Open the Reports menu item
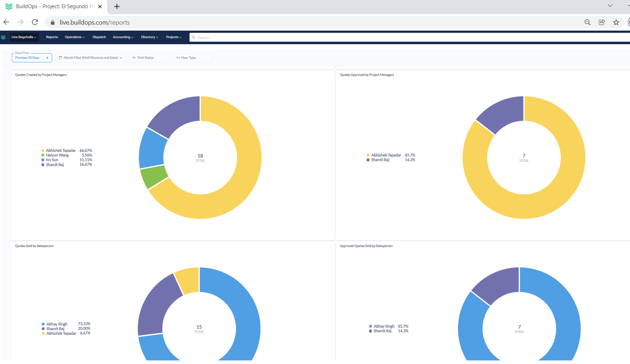This screenshot has width=630, height=364. click(52, 37)
